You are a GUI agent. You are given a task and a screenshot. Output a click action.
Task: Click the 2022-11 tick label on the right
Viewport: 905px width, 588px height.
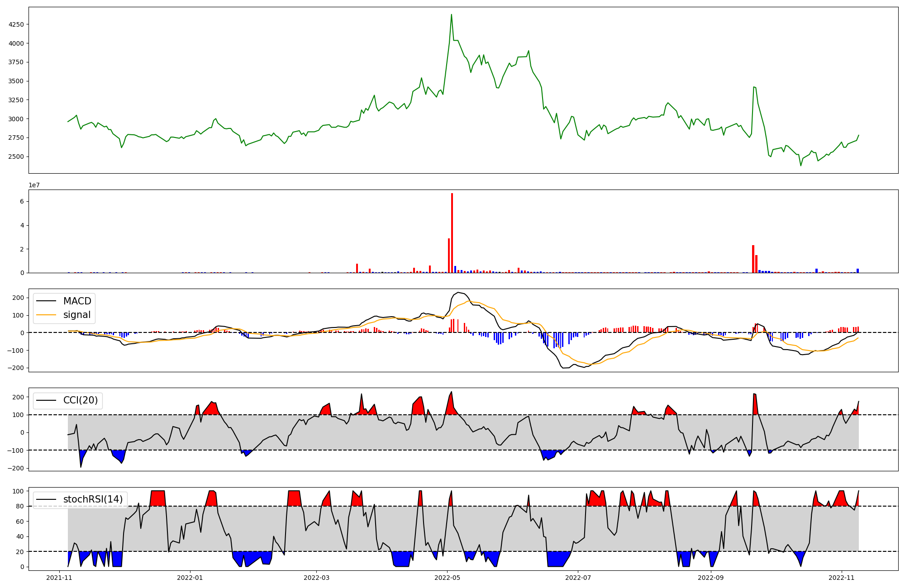click(841, 578)
